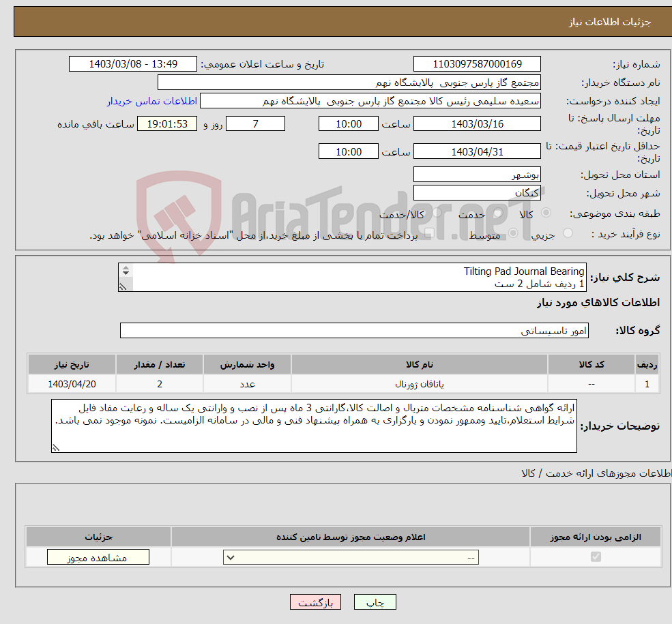Click the quantity cell showing 2
The height and width of the screenshot is (624, 672).
pyautogui.click(x=160, y=384)
